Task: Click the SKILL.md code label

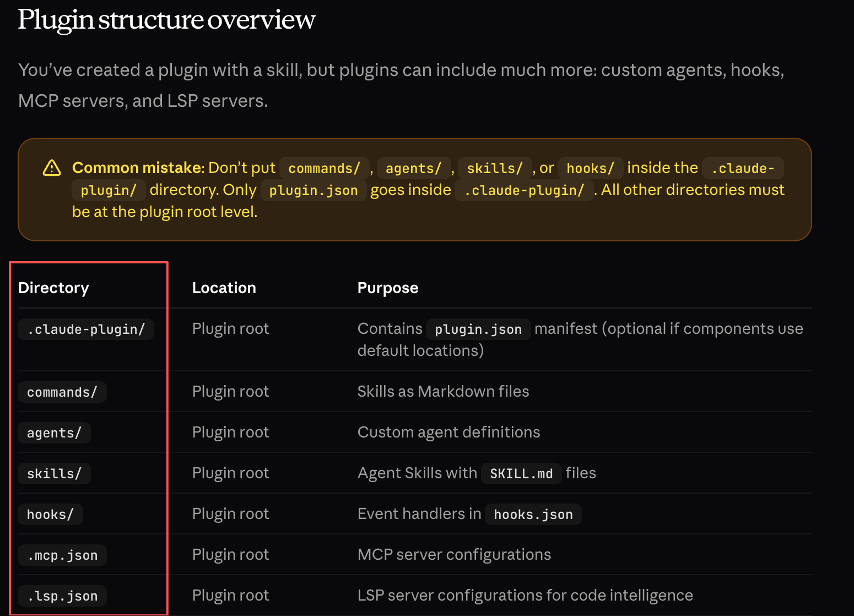Action: click(x=521, y=474)
